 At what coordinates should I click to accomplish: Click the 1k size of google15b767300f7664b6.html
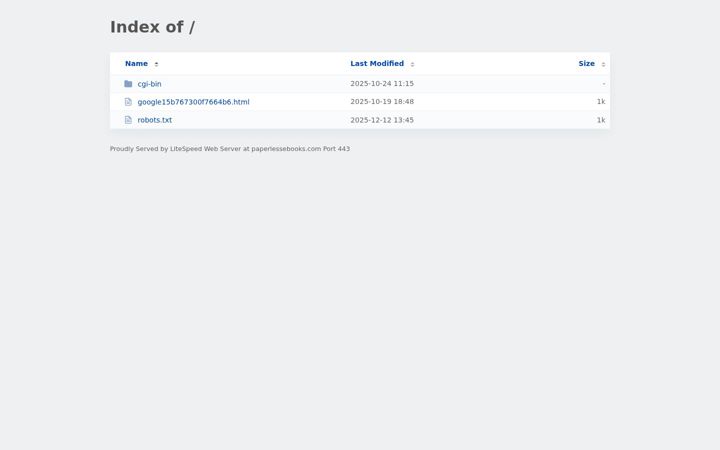pyautogui.click(x=601, y=101)
